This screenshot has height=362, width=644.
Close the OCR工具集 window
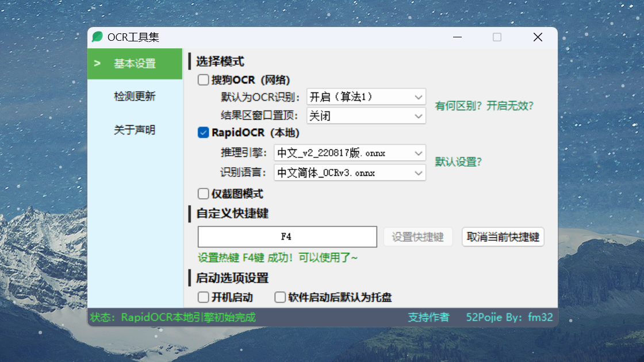[x=538, y=37]
